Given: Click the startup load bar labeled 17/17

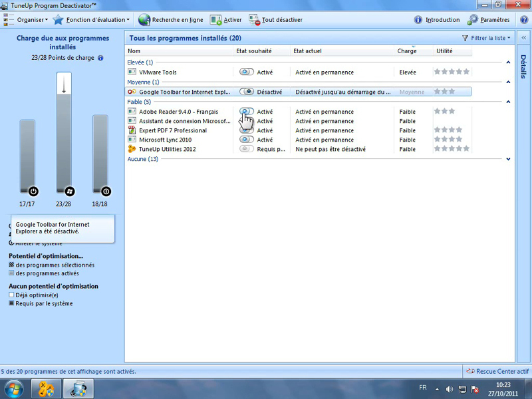Looking at the screenshot, I should click(27, 156).
